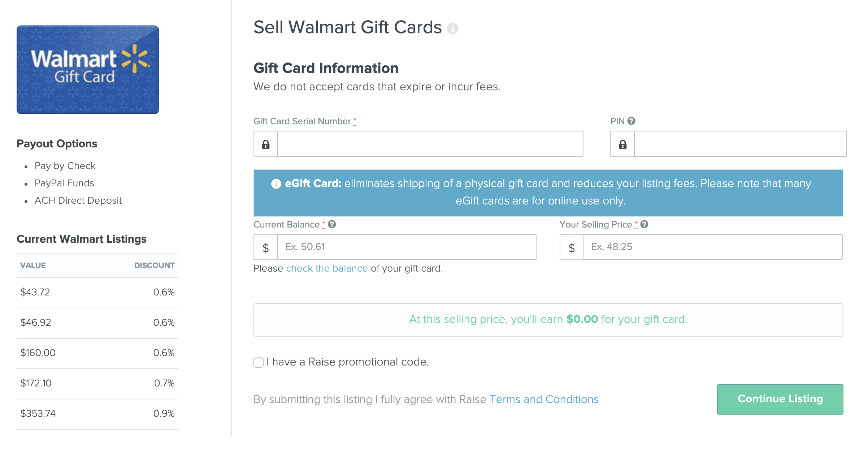
Task: Click the Gift Card Serial Number input
Action: pyautogui.click(x=430, y=144)
